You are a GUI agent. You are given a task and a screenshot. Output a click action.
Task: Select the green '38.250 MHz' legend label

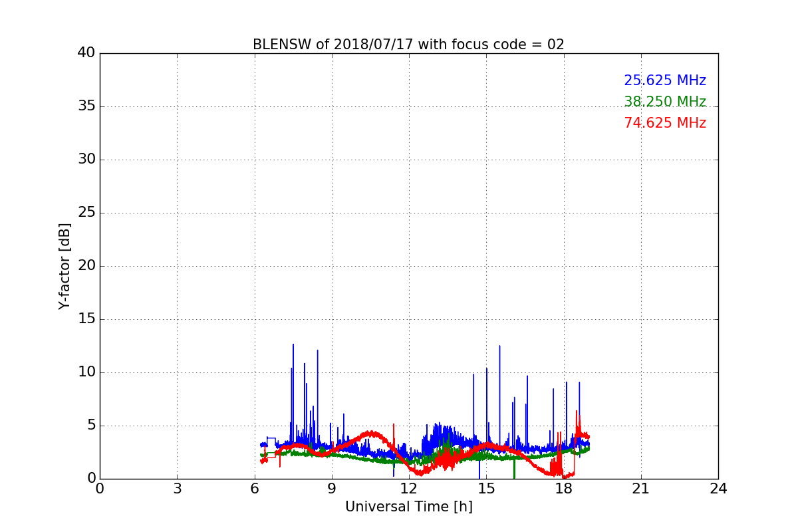tap(665, 102)
